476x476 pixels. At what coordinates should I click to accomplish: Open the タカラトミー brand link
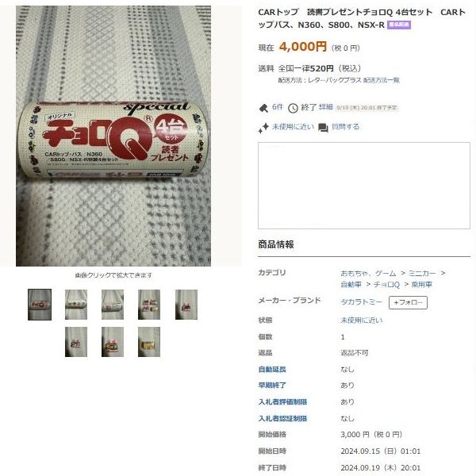pyautogui.click(x=361, y=302)
